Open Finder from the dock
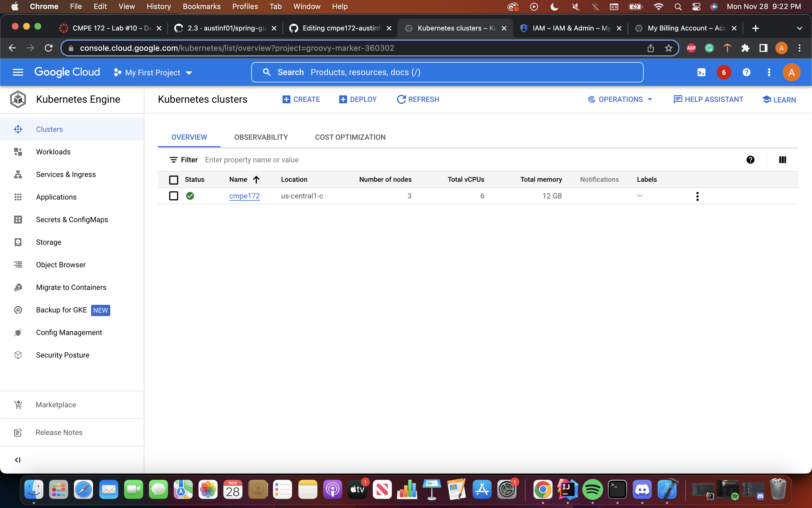The width and height of the screenshot is (812, 508). tap(34, 490)
